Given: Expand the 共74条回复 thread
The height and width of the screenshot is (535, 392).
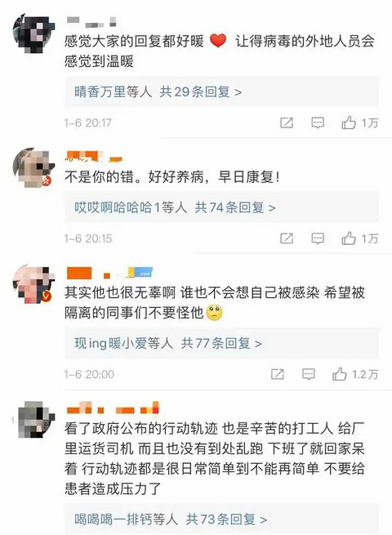Looking at the screenshot, I should pyautogui.click(x=235, y=207).
